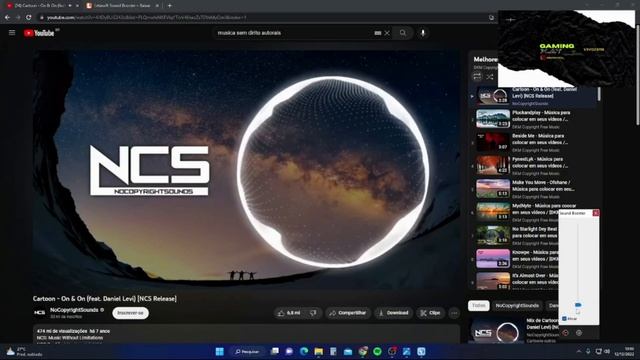The image size is (640, 360).
Task: Open the chat app on taskbar
Action: click(289, 351)
